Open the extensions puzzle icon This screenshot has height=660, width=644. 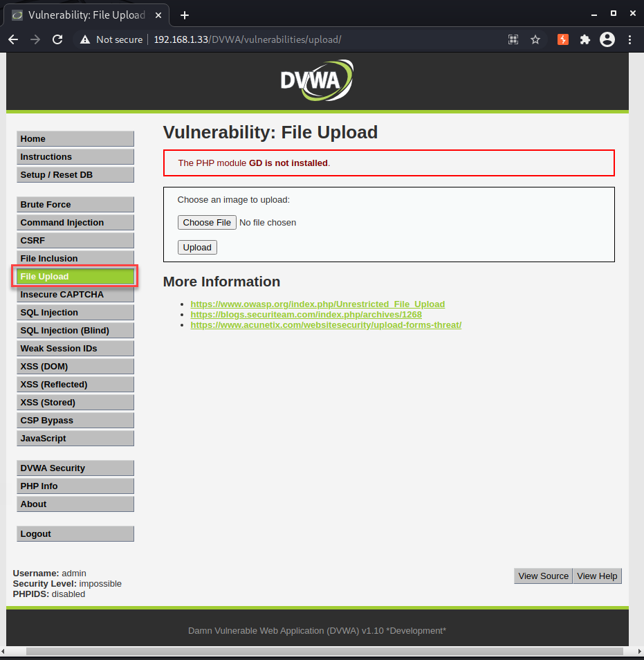point(585,39)
